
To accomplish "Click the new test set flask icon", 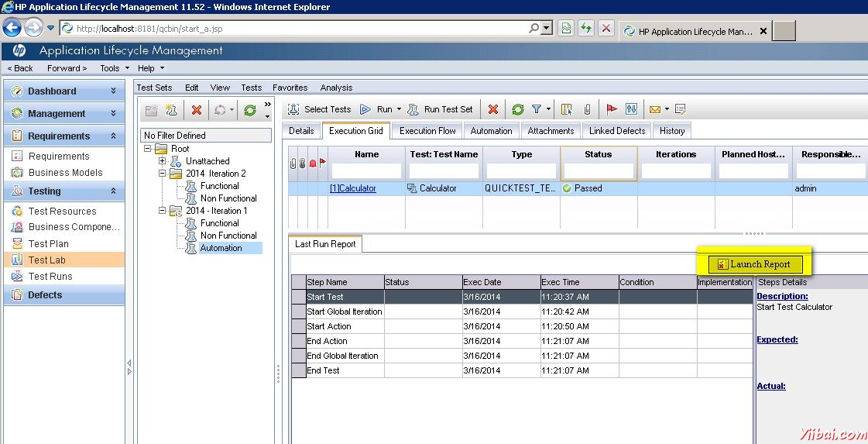I will 170,110.
